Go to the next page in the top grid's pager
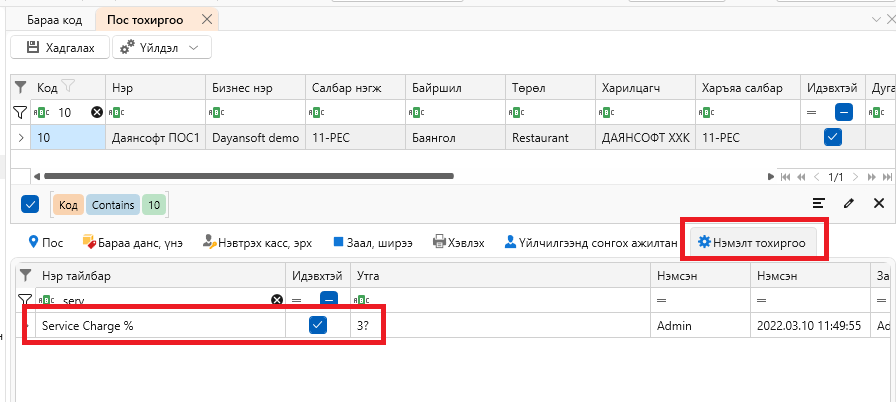The image size is (896, 402). pyautogui.click(x=855, y=177)
